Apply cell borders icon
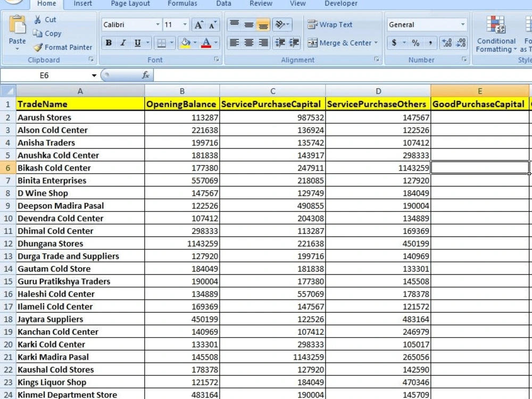Screen dimensions: 532x399 tap(162, 43)
